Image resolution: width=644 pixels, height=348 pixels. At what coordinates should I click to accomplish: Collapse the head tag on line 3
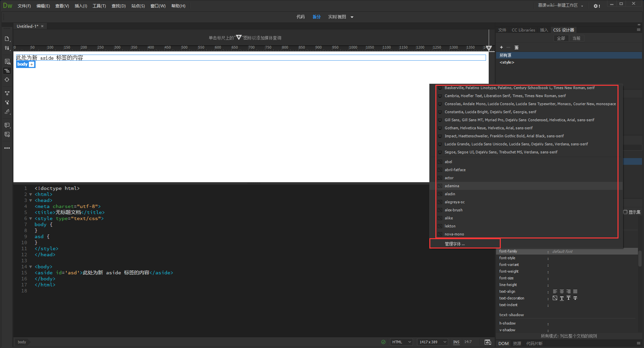coord(31,200)
